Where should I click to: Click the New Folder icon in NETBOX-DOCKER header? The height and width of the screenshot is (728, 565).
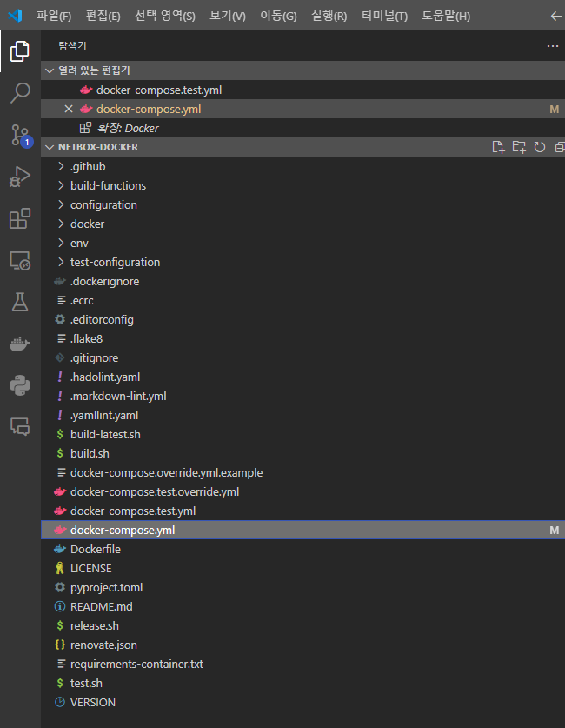click(x=519, y=147)
